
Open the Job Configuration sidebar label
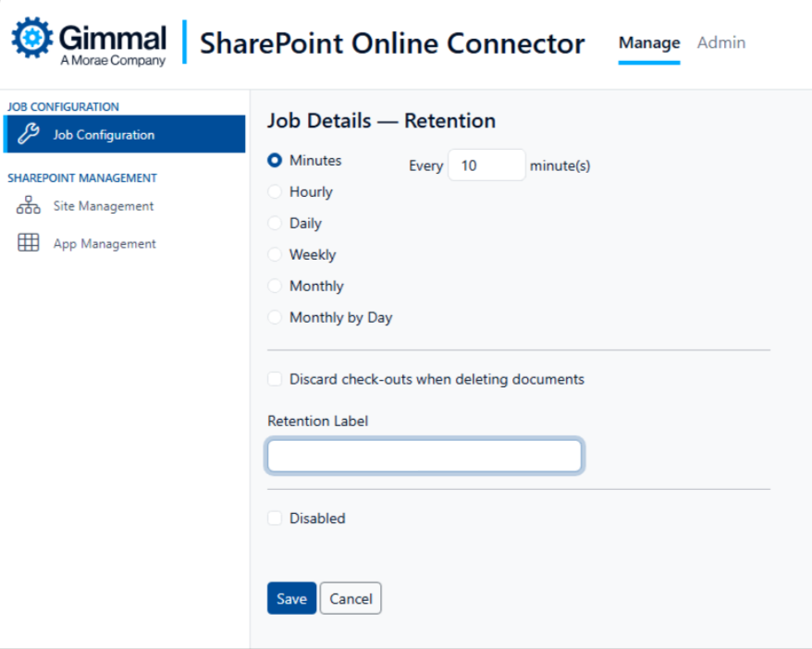click(104, 135)
